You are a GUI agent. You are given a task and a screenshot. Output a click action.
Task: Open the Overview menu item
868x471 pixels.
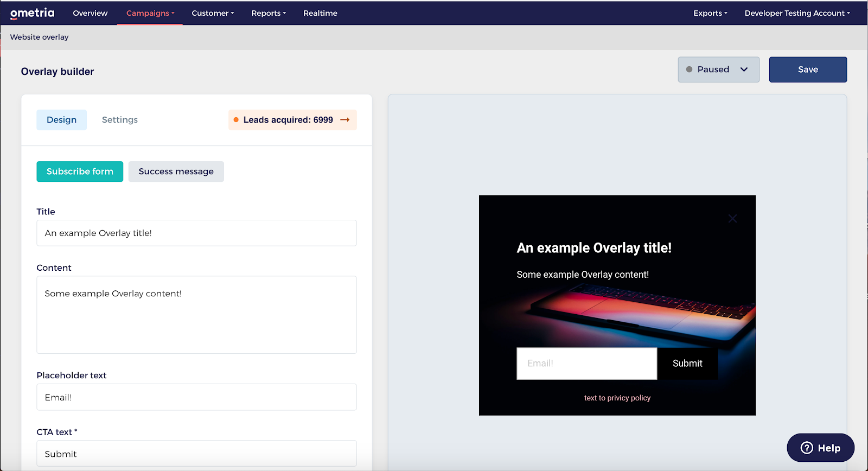click(x=90, y=13)
